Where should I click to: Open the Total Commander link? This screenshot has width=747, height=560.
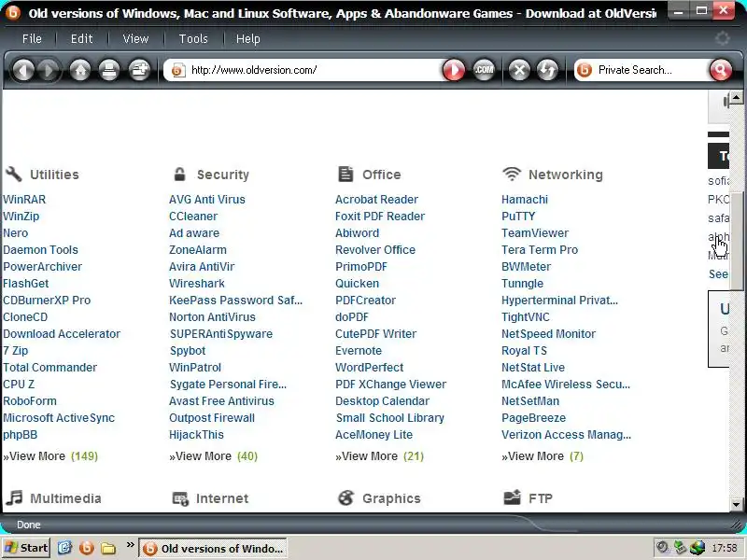point(50,368)
